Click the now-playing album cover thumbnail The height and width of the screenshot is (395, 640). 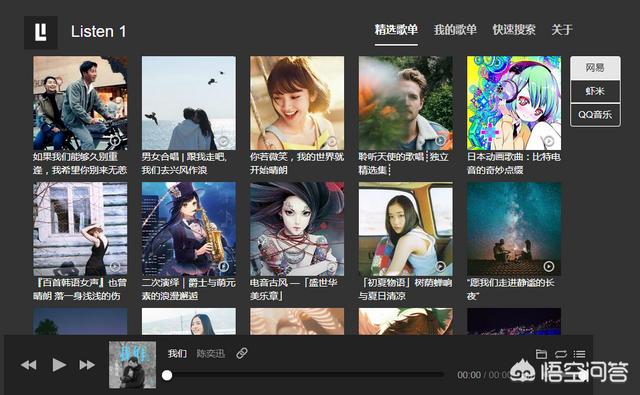[x=132, y=365]
